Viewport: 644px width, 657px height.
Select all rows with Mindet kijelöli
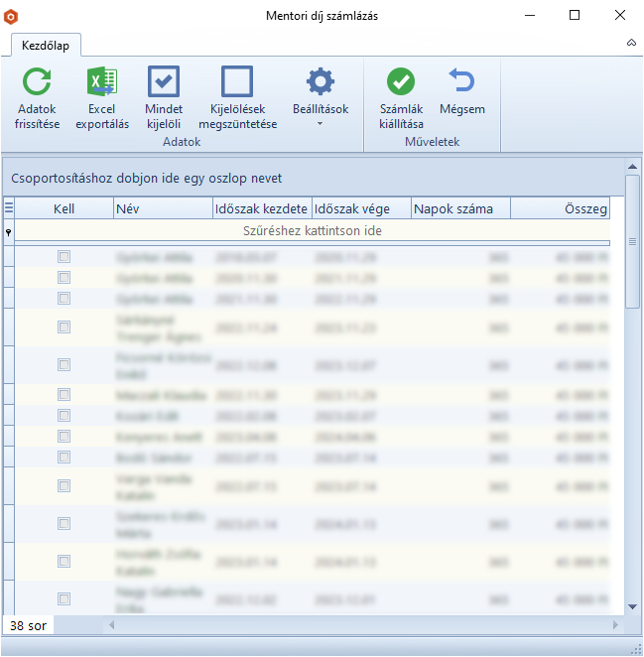click(163, 81)
